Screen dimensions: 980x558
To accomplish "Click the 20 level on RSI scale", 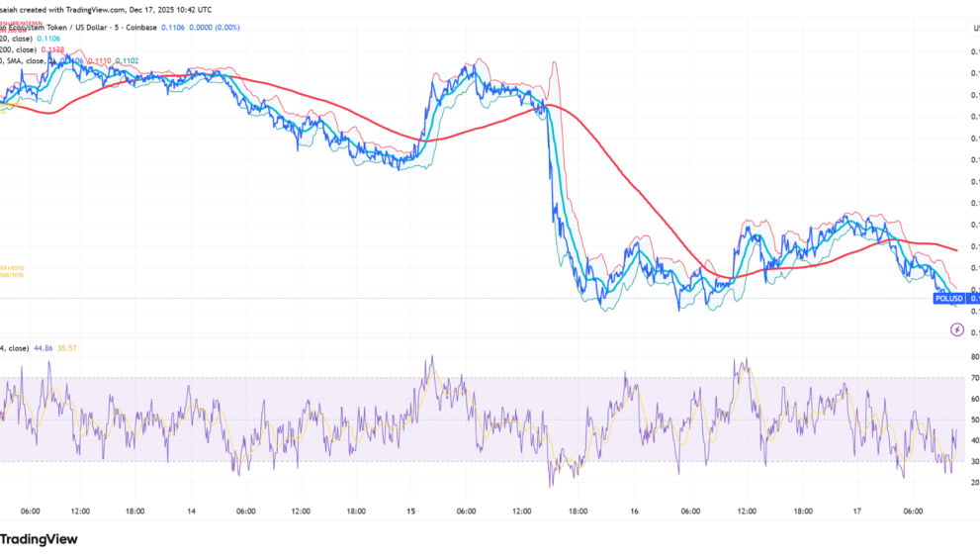I will pyautogui.click(x=974, y=483).
